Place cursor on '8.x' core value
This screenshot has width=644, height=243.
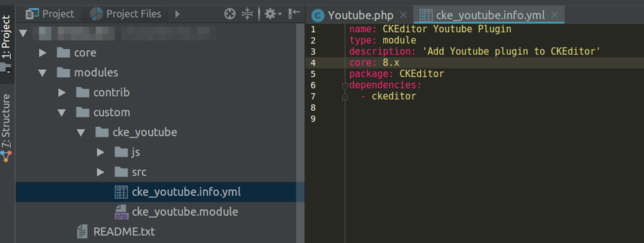click(391, 62)
